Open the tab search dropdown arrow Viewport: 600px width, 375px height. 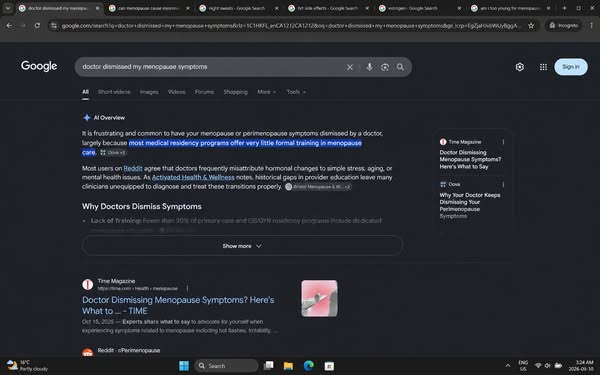pyautogui.click(x=8, y=8)
